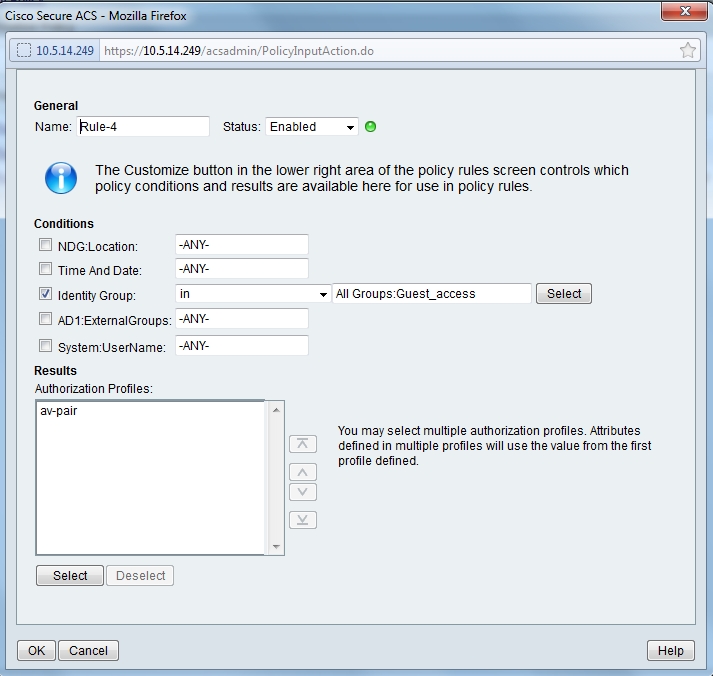Select av-pair in Authorization Profiles list
The width and height of the screenshot is (713, 676).
(59, 411)
